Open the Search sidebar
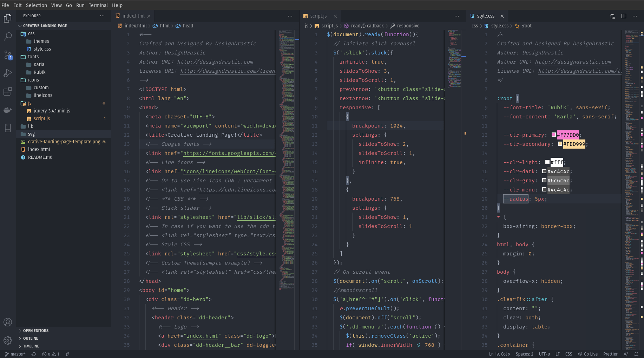The image size is (644, 358). [x=8, y=37]
